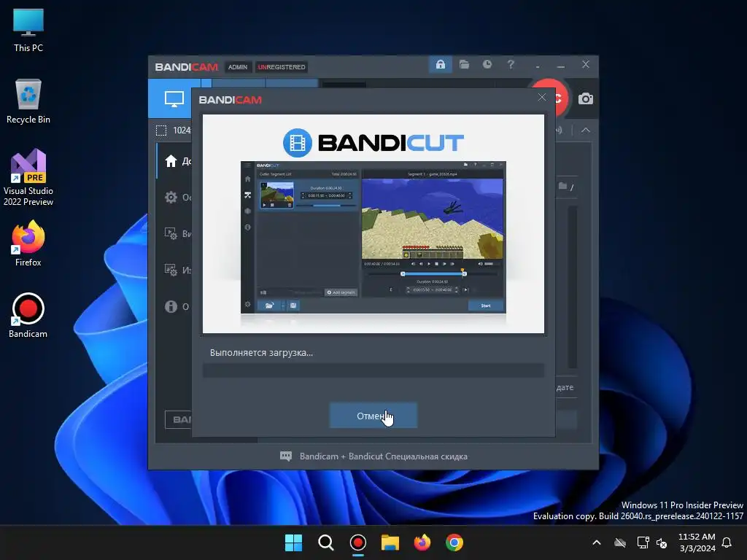Open the Video settings tab
Image resolution: width=747 pixels, height=560 pixels.
point(171,233)
